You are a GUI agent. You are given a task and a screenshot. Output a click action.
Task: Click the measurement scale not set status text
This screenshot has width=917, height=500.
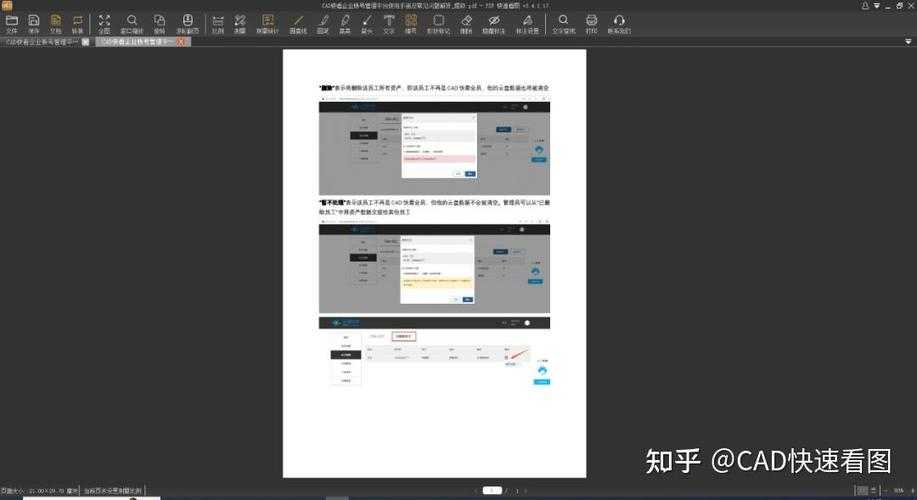coord(112,491)
